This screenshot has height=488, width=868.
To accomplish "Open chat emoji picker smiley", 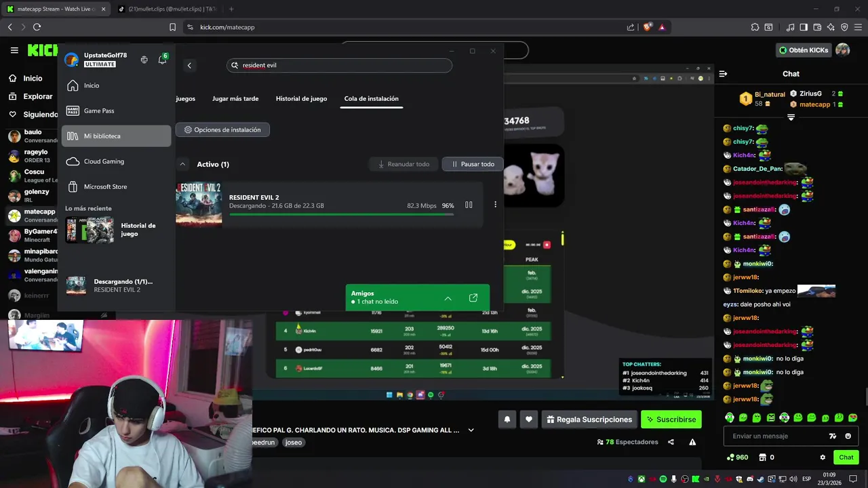I will click(848, 436).
